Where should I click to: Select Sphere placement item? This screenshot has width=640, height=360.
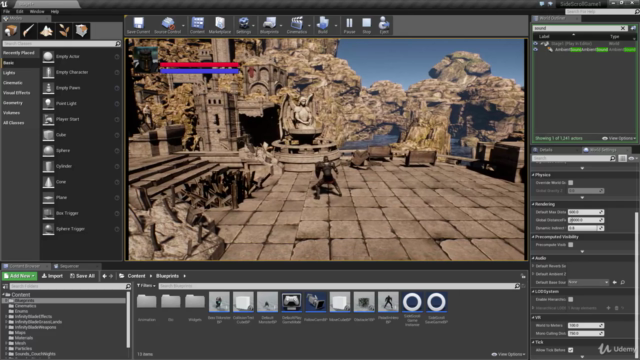tap(81, 151)
